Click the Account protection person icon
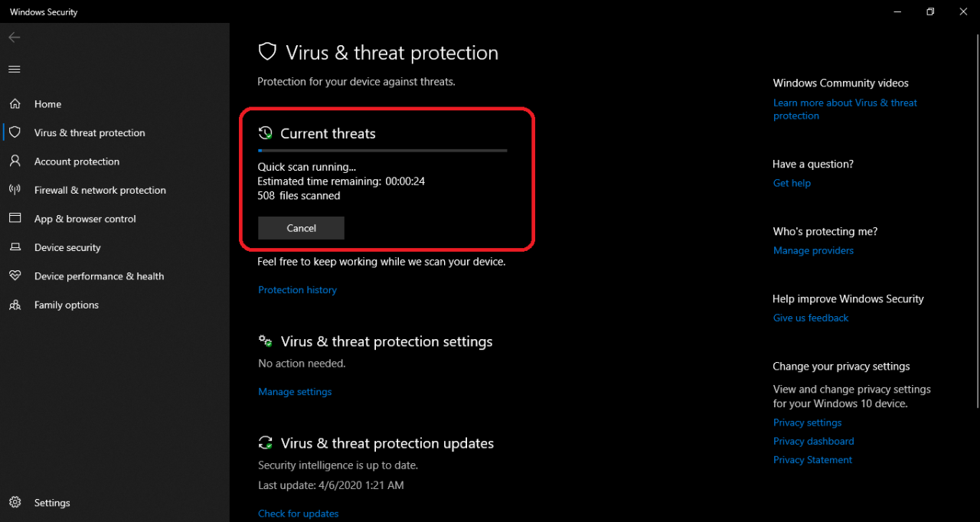The image size is (980, 522). (15, 161)
